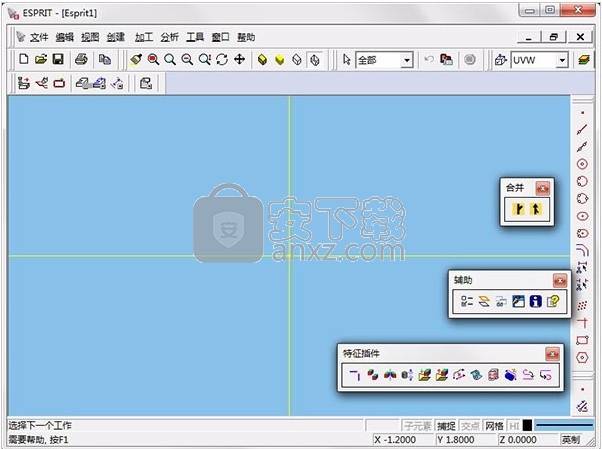Viewport: 602px width, 449px height.
Task: Click the red branching chain icon in second row
Action: pos(41,83)
